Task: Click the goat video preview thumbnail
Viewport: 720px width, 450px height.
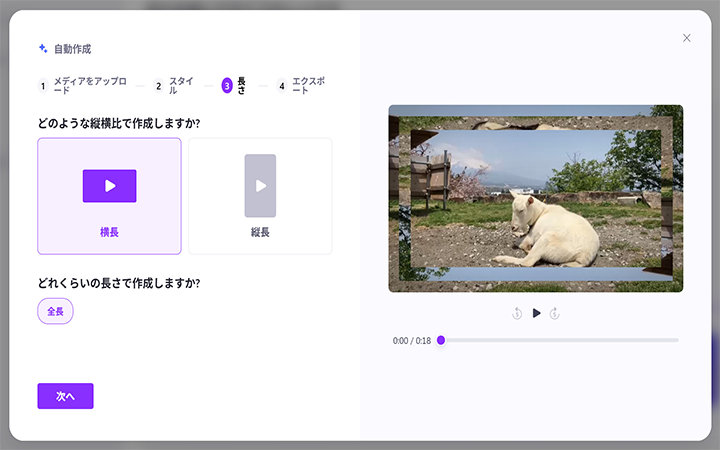Action: tap(536, 198)
